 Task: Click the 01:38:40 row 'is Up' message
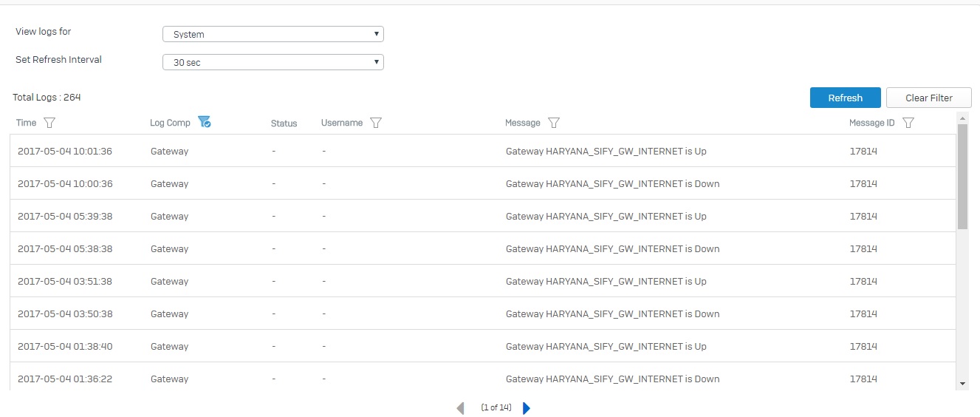(x=606, y=346)
